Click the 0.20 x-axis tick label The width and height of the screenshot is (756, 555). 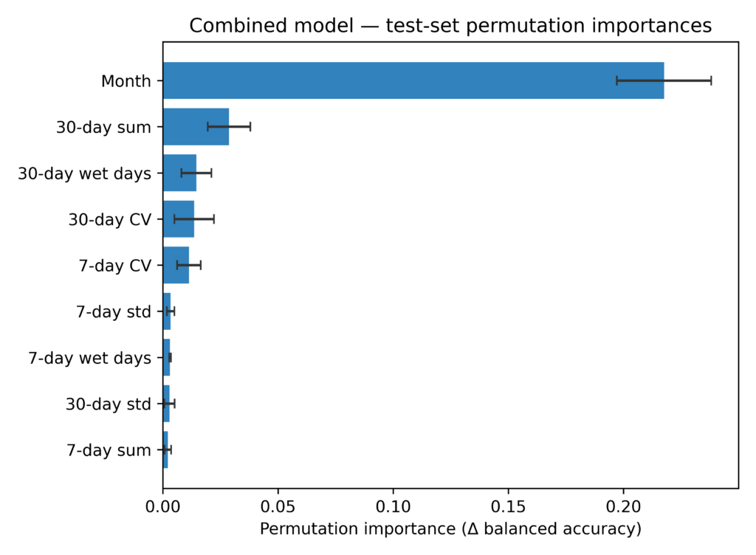tap(623, 506)
